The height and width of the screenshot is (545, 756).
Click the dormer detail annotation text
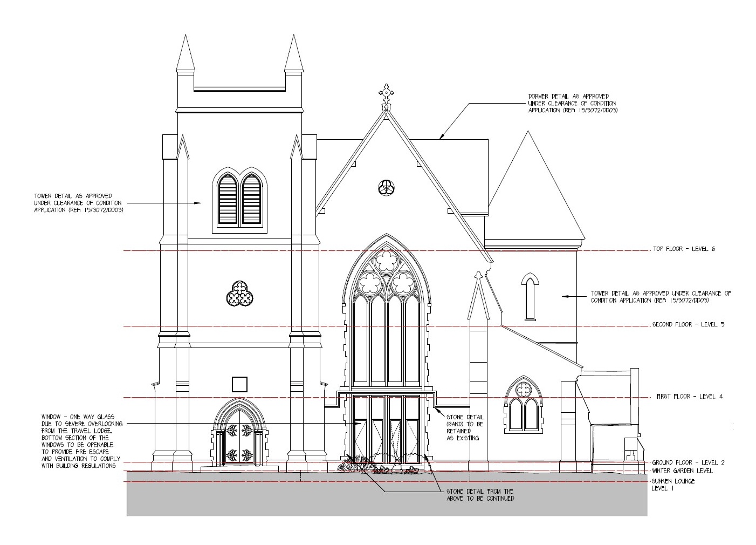[572, 103]
